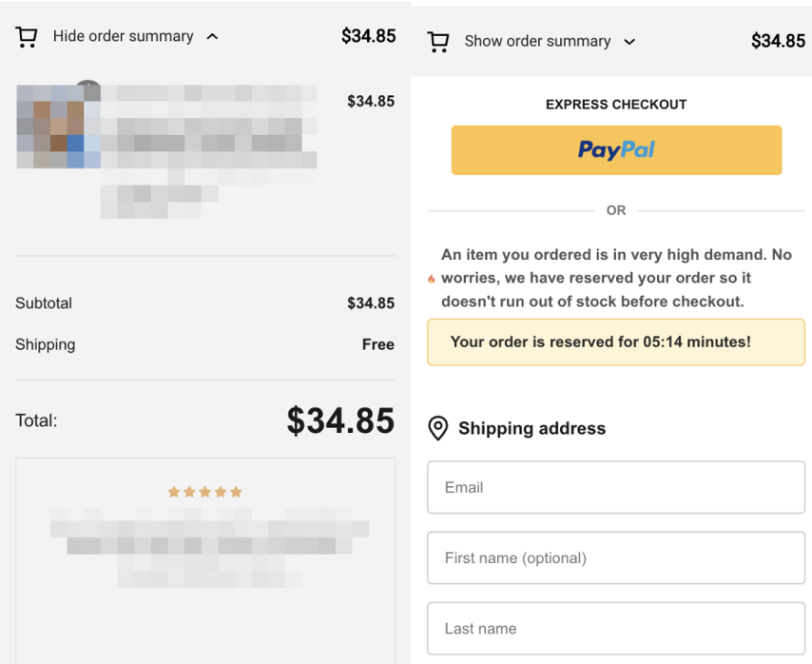Click the Shipping address heading

point(532,428)
